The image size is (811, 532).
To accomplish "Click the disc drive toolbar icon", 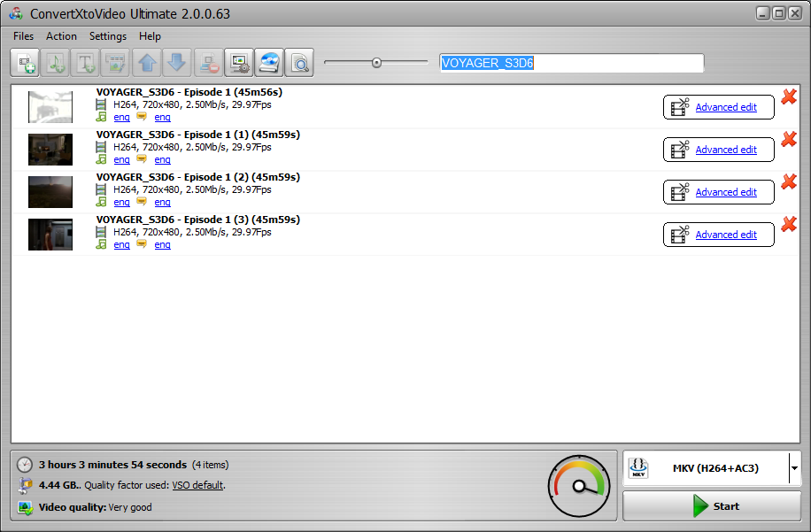I will [269, 63].
